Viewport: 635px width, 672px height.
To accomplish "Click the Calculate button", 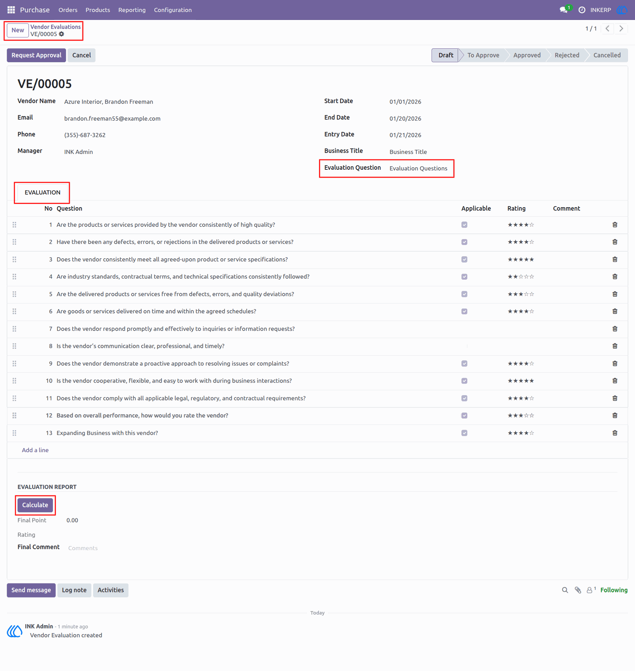I will click(x=35, y=505).
